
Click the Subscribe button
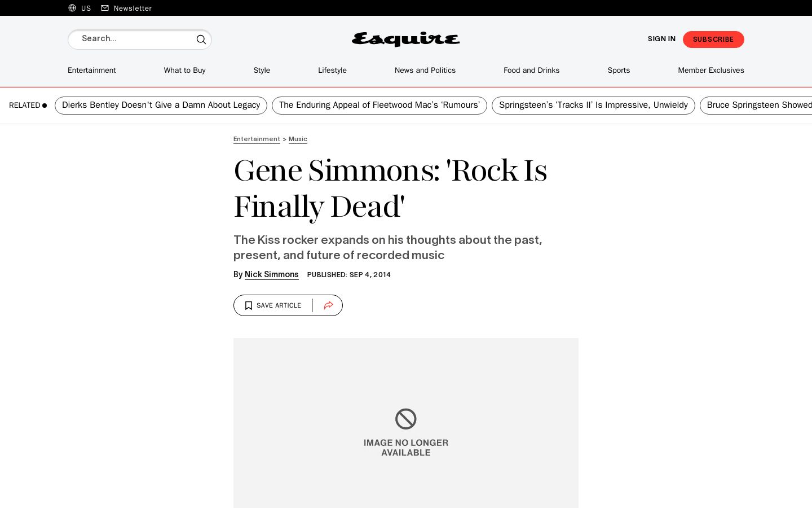(x=713, y=40)
